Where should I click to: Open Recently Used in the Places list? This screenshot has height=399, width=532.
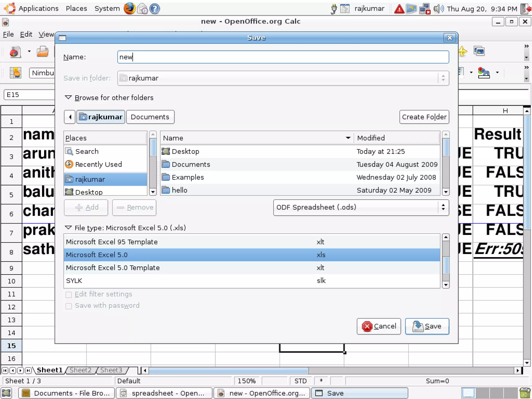coord(98,164)
